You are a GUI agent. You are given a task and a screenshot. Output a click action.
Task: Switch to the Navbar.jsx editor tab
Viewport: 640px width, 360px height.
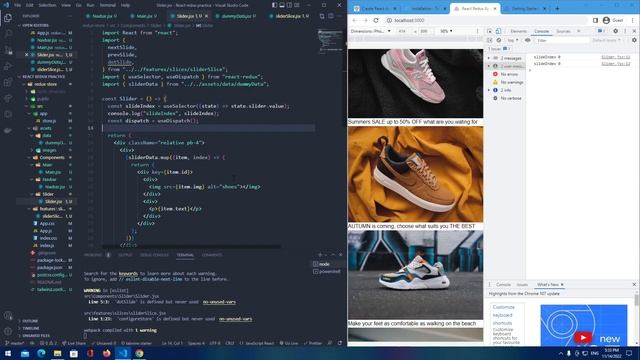pyautogui.click(x=102, y=16)
